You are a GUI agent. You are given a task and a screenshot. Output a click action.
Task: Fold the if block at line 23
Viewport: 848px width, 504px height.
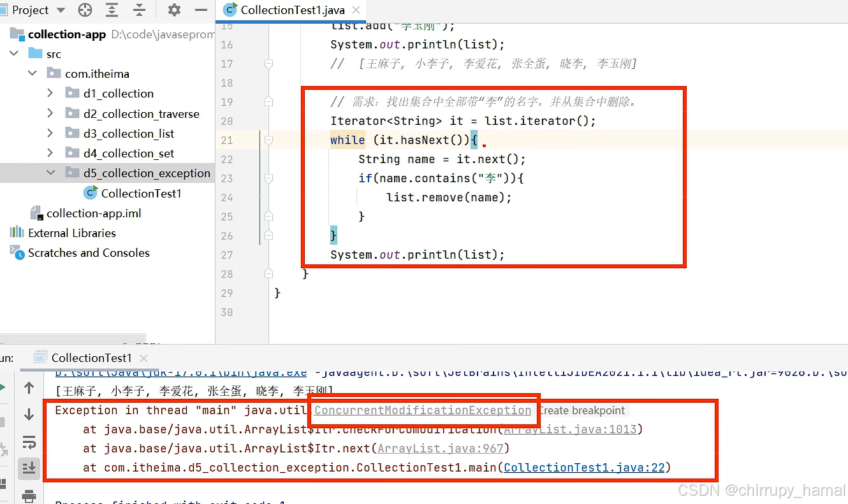(268, 178)
